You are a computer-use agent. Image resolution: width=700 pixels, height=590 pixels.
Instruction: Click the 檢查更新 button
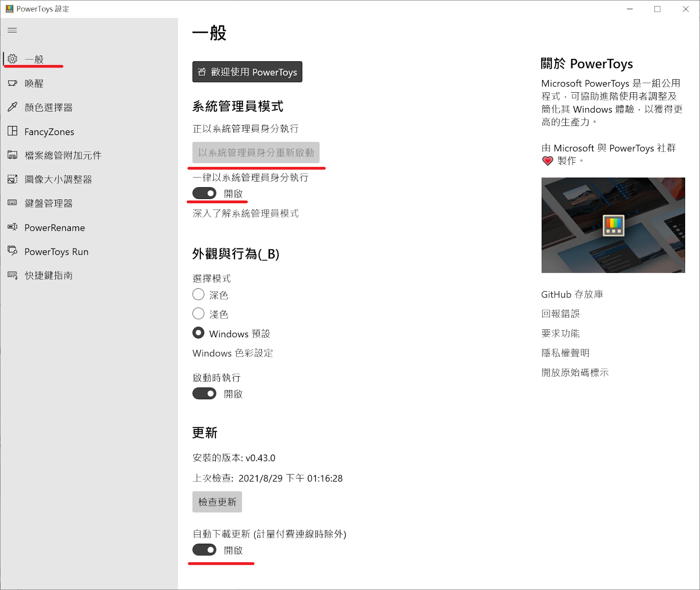pos(217,502)
